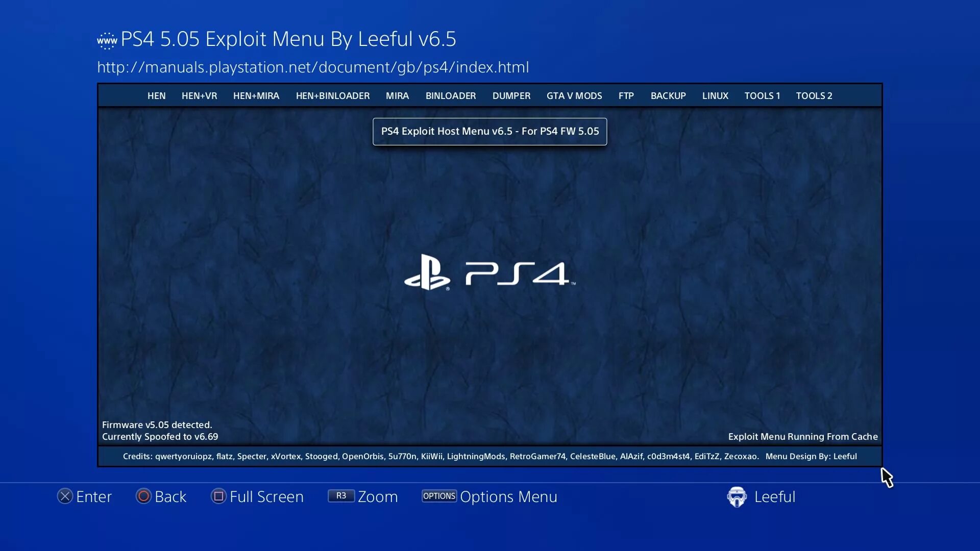Select the LINUX tab
This screenshot has width=980, height=551.
click(x=715, y=95)
